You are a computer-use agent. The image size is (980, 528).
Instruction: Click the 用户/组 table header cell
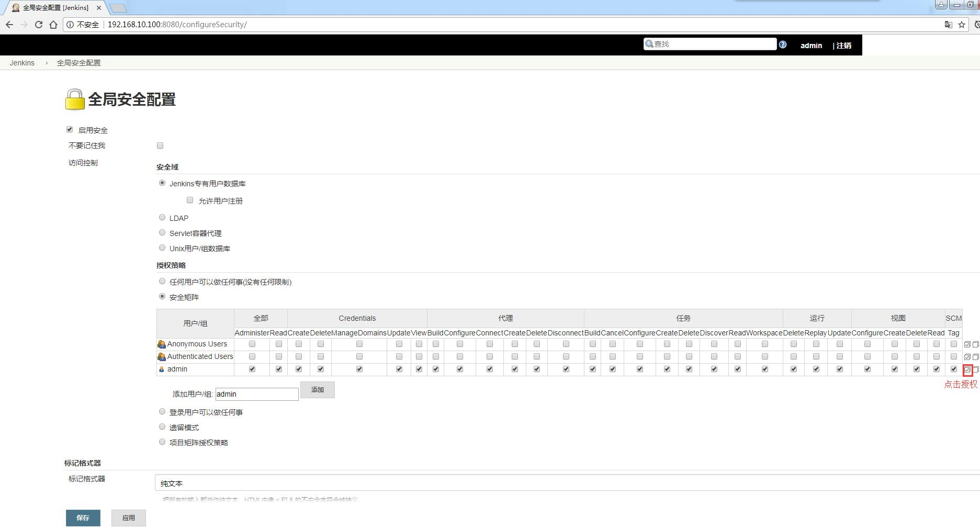point(195,323)
